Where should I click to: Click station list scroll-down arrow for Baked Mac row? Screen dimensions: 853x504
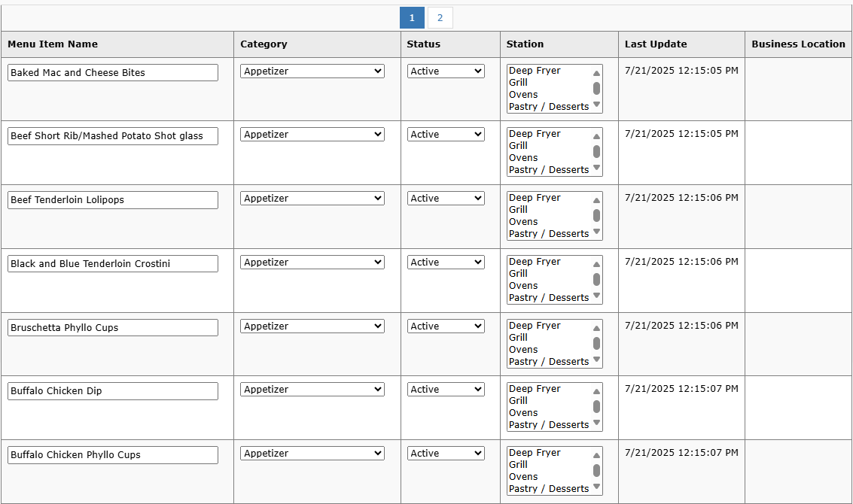pyautogui.click(x=597, y=105)
